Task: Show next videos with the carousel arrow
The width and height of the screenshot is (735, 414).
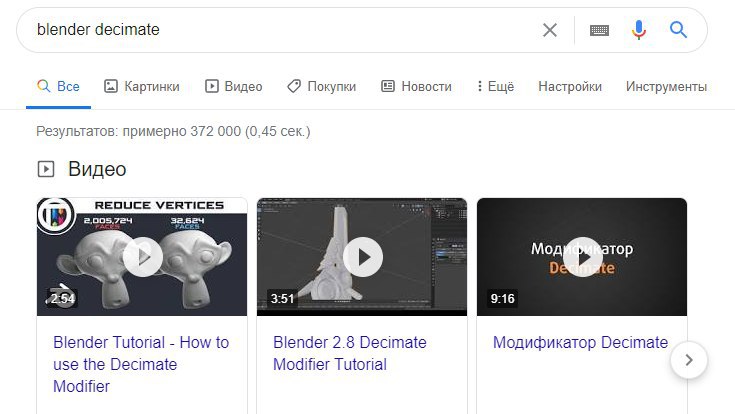Action: tap(689, 360)
